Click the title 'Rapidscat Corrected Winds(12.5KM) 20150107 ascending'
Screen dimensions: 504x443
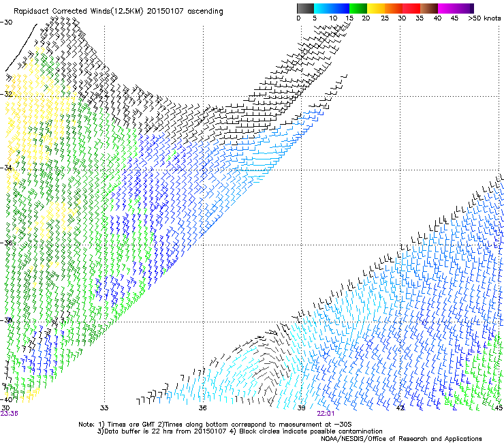[x=119, y=12]
